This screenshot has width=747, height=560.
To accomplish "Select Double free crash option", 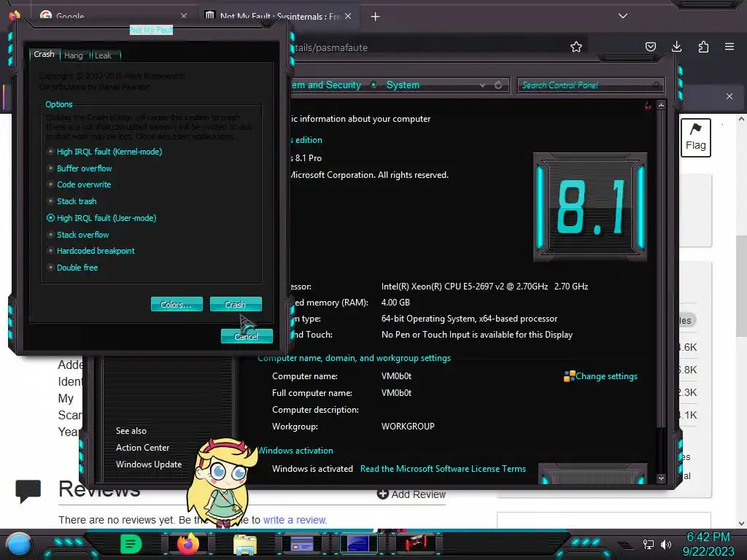I will (72, 267).
